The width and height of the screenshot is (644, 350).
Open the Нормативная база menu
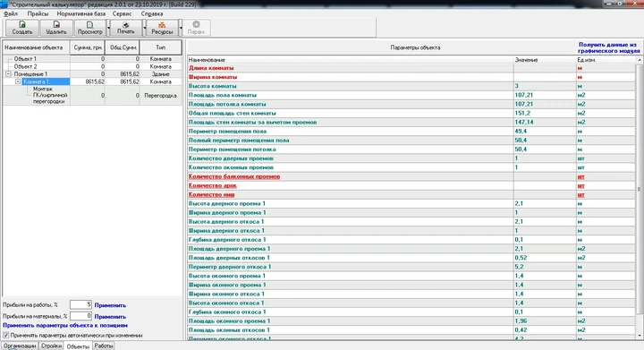click(x=80, y=13)
